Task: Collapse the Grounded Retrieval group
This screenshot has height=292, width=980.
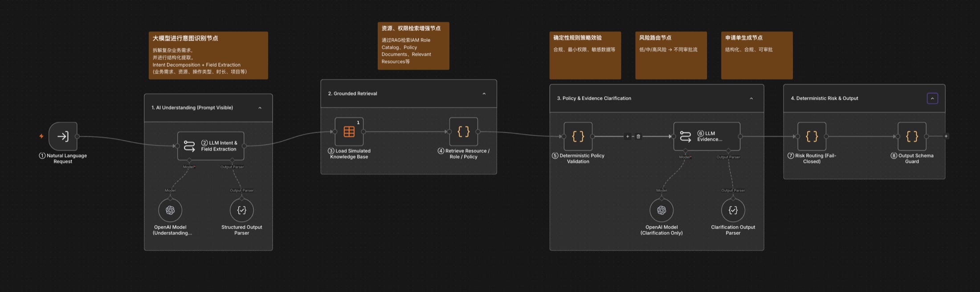Action: 484,93
